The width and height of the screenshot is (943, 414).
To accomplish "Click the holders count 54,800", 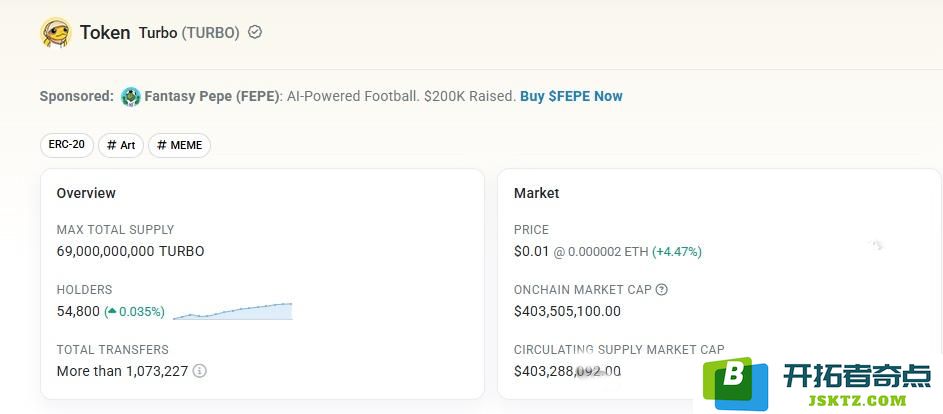I will (x=78, y=312).
